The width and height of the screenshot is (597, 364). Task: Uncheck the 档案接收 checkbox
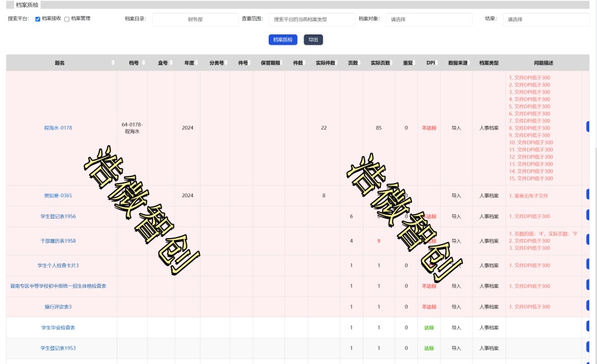coord(38,19)
